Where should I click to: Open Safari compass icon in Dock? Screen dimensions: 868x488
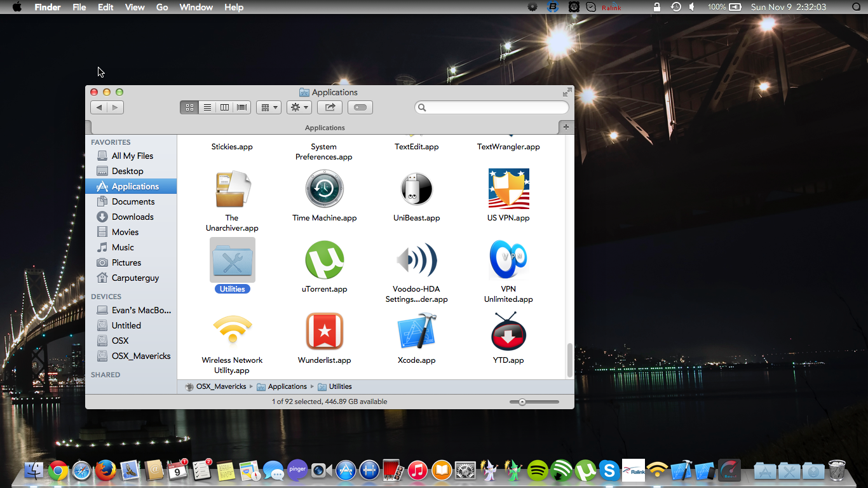tap(82, 471)
